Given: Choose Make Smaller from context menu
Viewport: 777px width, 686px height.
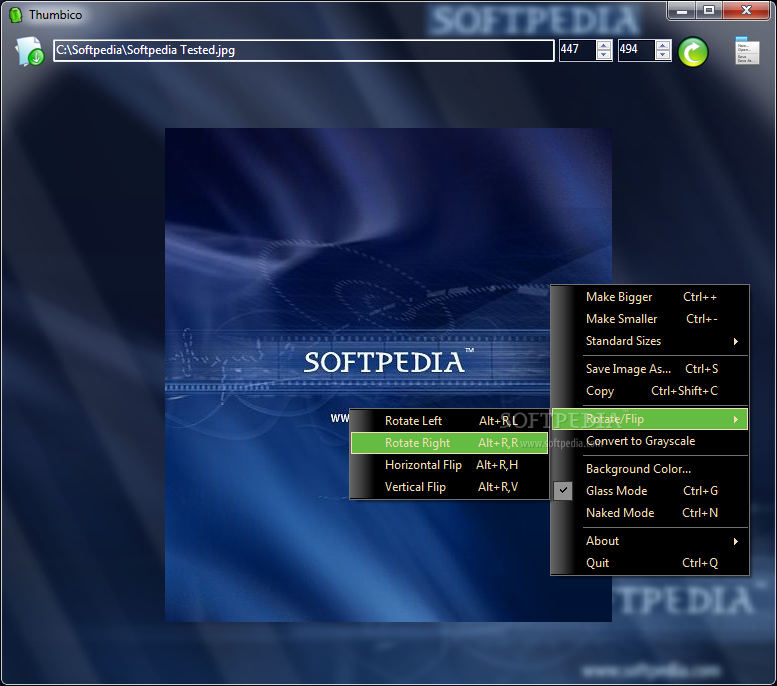Looking at the screenshot, I should (x=650, y=319).
